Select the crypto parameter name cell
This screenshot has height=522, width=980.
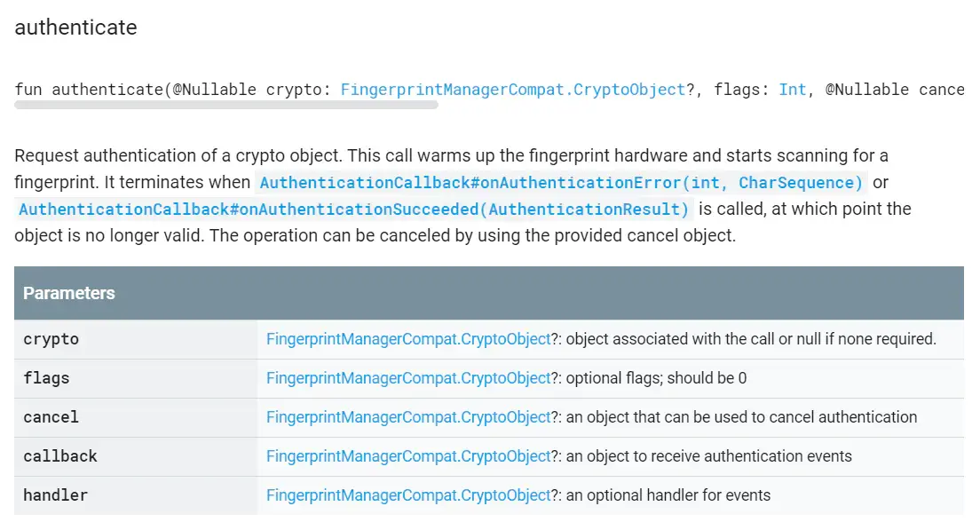point(136,339)
